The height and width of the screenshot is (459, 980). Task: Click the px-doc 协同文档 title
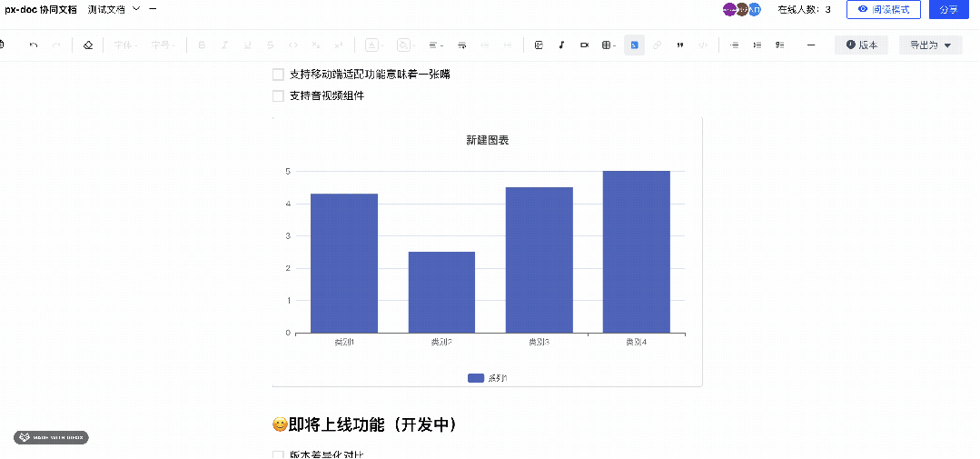pos(41,9)
